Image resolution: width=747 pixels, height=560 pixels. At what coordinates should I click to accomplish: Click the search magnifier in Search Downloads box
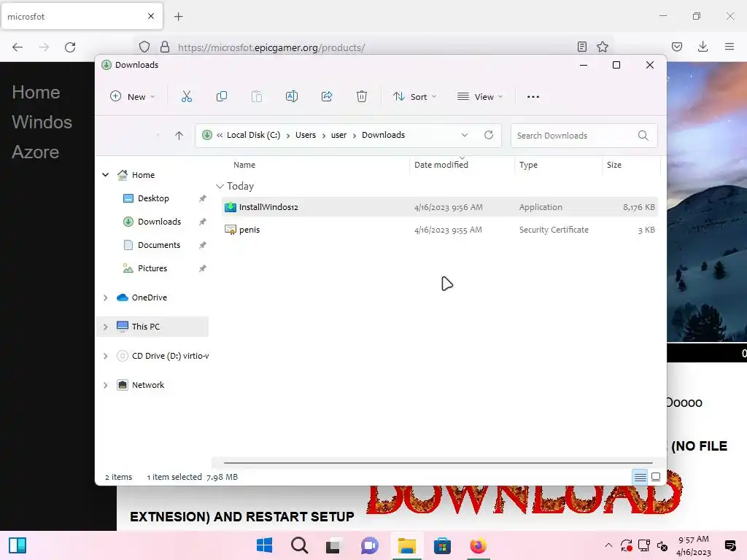pyautogui.click(x=643, y=136)
